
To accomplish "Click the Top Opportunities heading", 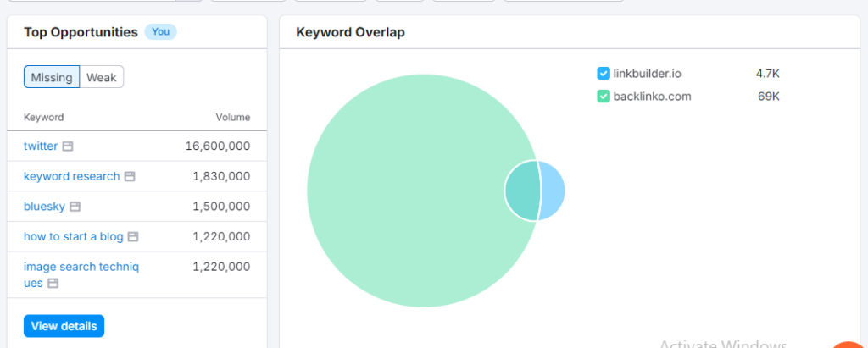I will (81, 32).
